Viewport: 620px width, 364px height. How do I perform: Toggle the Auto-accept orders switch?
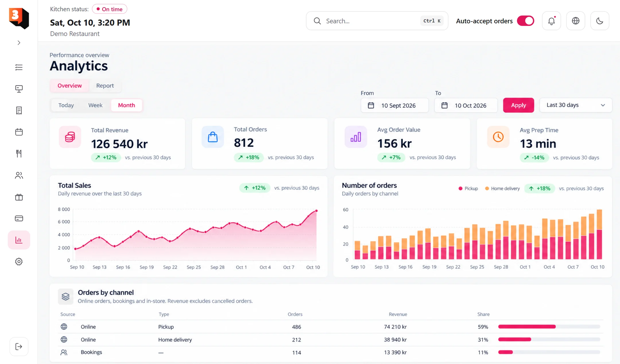525,21
